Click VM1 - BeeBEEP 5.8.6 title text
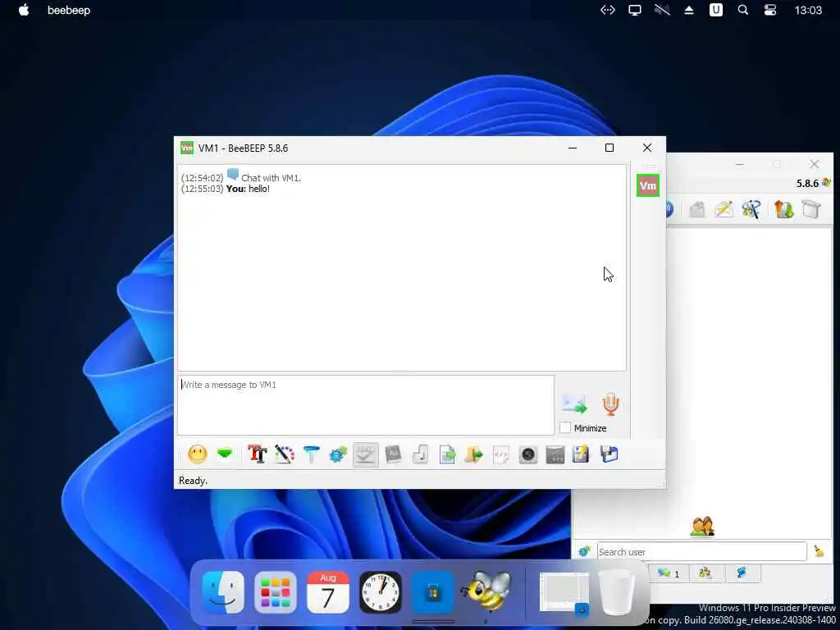This screenshot has width=840, height=630. point(243,148)
